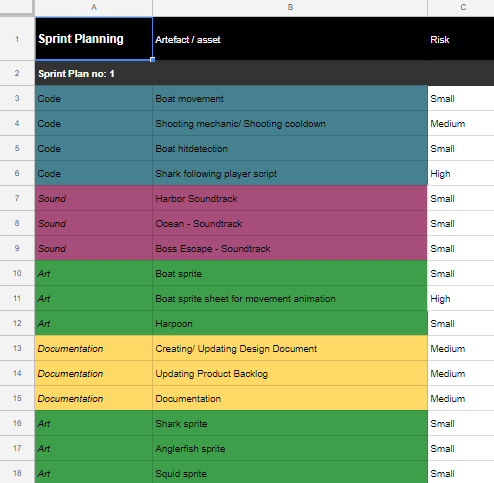Click 'Medium' risk for Creating Design Document

coord(461,348)
